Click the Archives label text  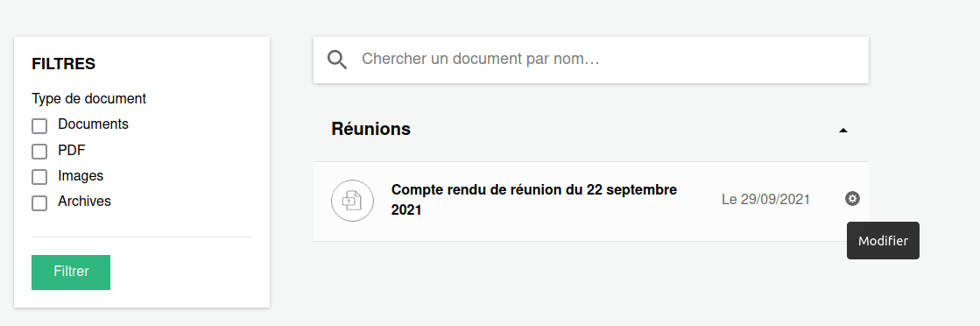(84, 202)
